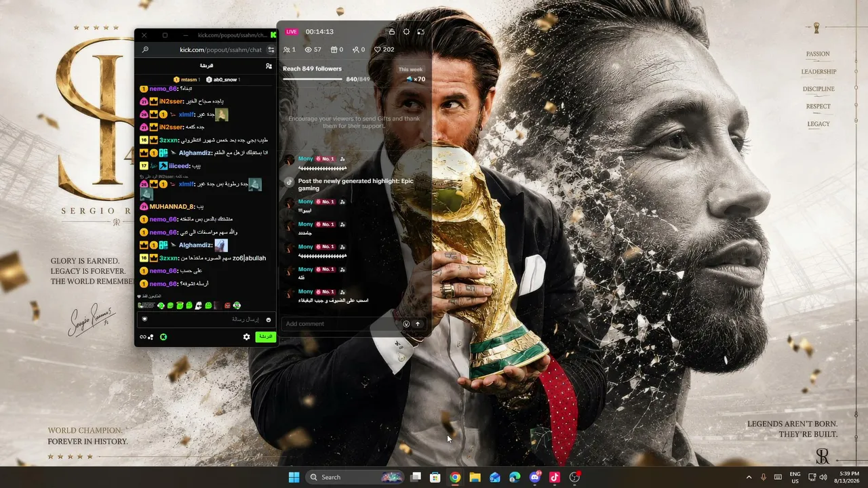Open emoji picker in Add comment field

click(406, 324)
